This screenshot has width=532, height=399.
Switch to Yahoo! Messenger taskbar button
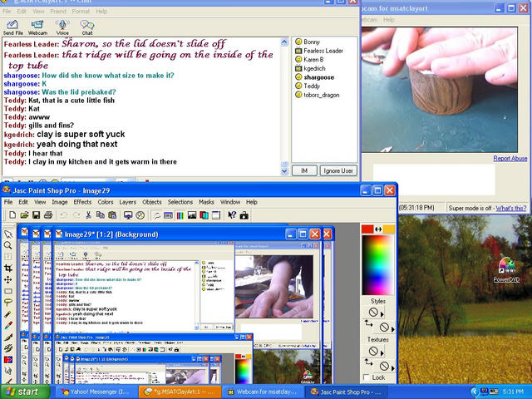pos(96,392)
